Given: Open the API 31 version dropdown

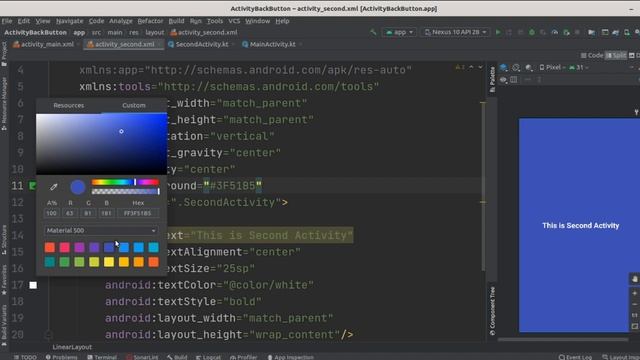Looking at the screenshot, I should (x=579, y=67).
